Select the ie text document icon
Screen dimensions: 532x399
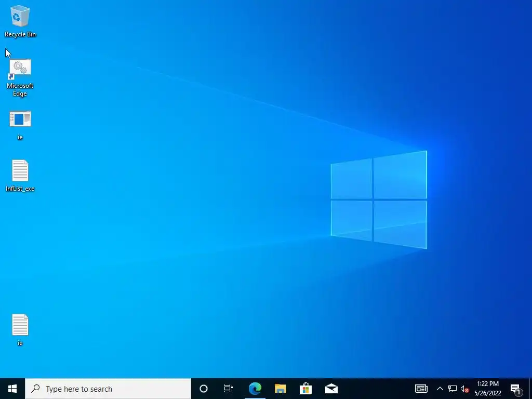pos(20,330)
